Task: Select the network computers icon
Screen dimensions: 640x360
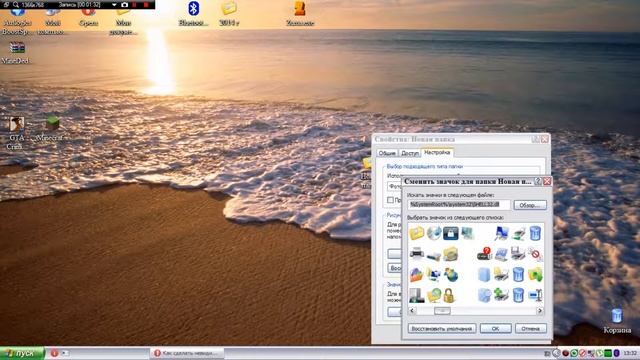Action: pyautogui.click(x=433, y=275)
